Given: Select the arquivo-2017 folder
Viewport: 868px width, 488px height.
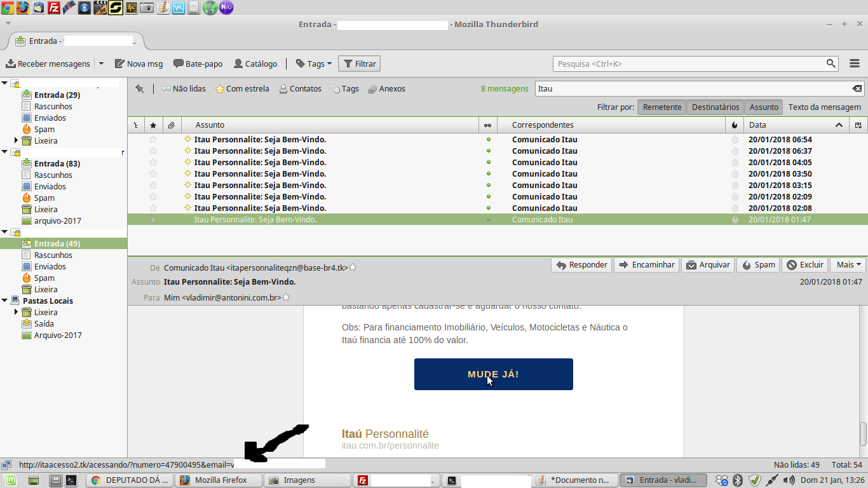Looking at the screenshot, I should [57, 221].
